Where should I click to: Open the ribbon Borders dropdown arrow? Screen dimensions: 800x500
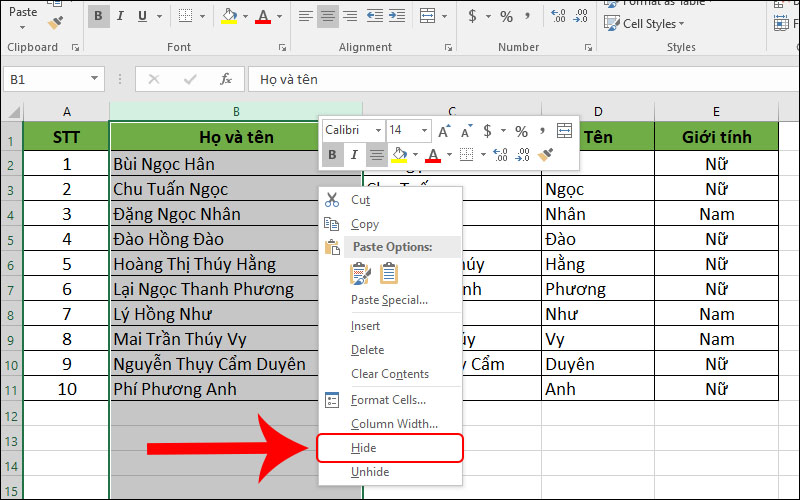(202, 16)
